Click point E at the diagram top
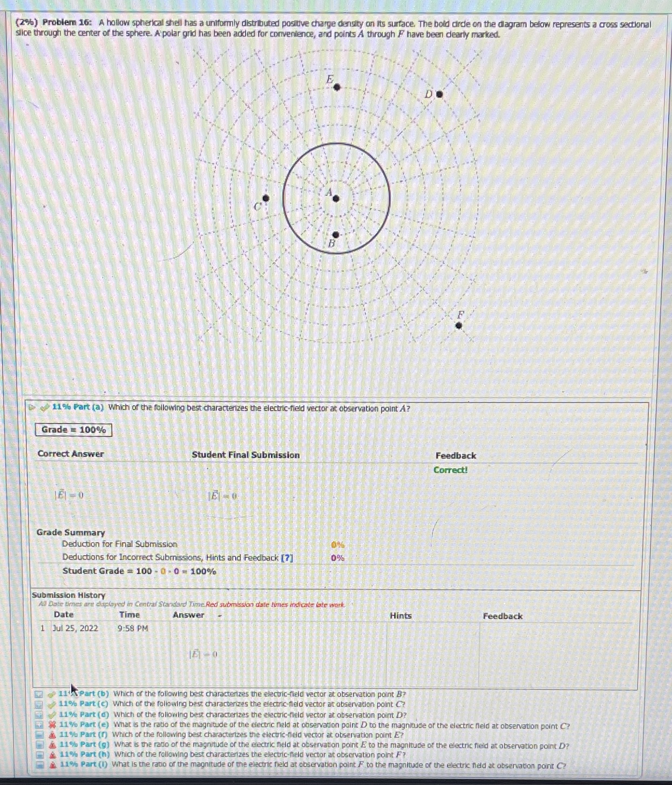Screen dimensions: 672x785 tap(337, 87)
